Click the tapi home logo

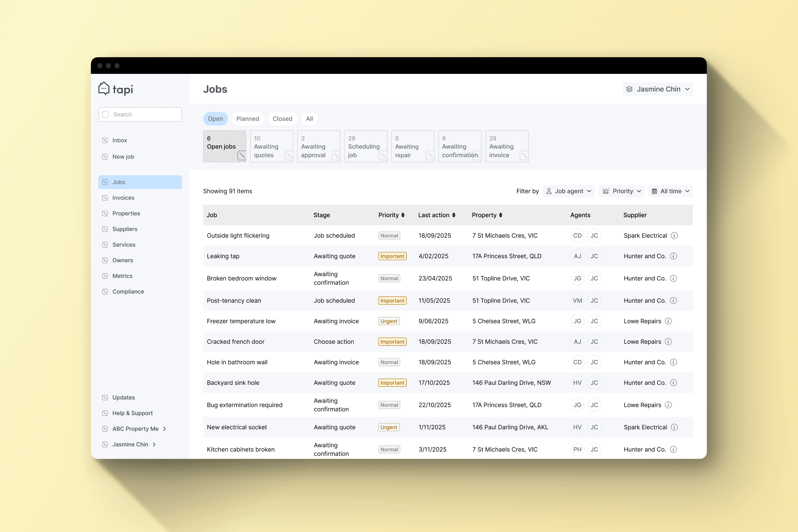coord(115,89)
